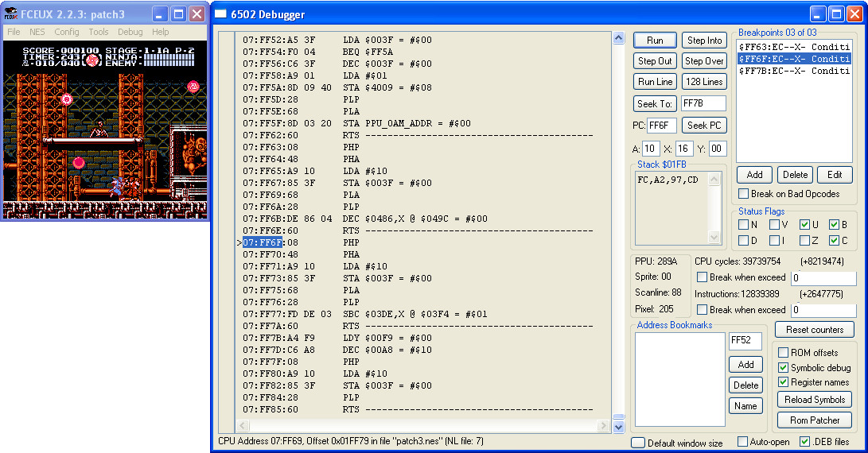
Task: Open the Debug menu
Action: point(130,32)
